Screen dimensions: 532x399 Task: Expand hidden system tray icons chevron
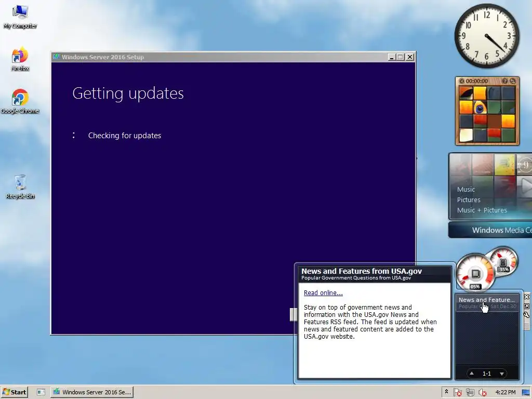tap(446, 392)
